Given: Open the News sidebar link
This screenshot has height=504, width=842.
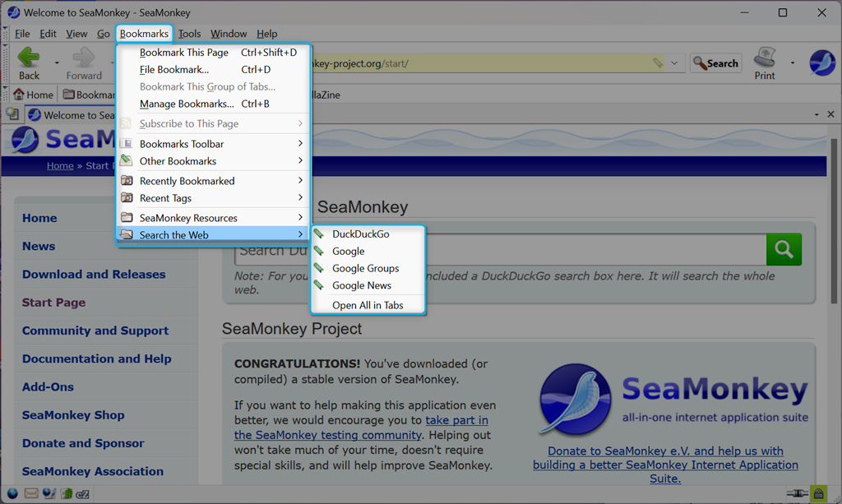Looking at the screenshot, I should [x=39, y=247].
